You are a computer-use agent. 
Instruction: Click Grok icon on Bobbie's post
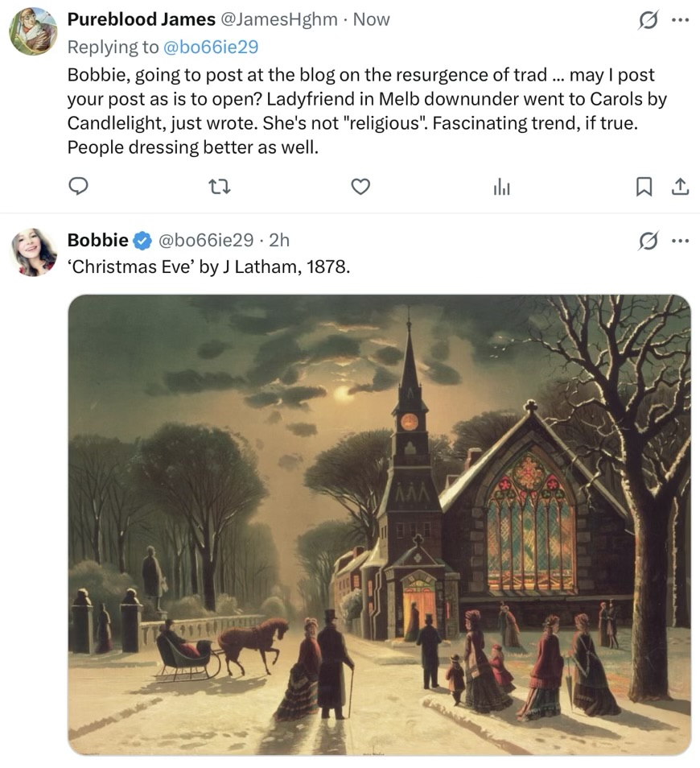(647, 240)
